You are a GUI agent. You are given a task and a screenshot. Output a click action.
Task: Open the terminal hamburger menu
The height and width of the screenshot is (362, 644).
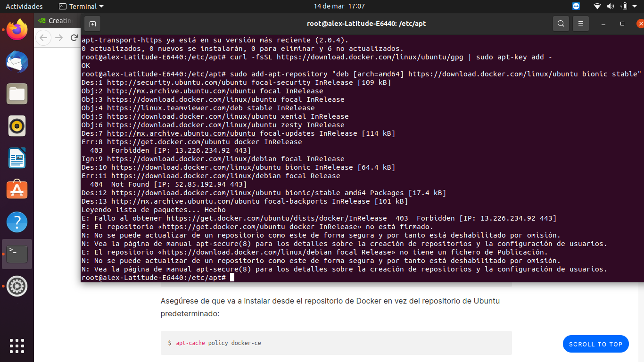(580, 24)
